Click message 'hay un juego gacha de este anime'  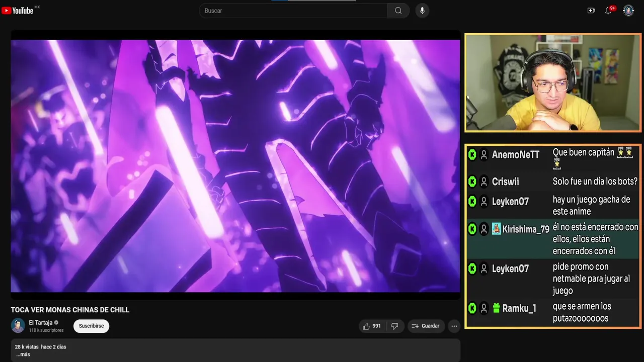pyautogui.click(x=591, y=206)
